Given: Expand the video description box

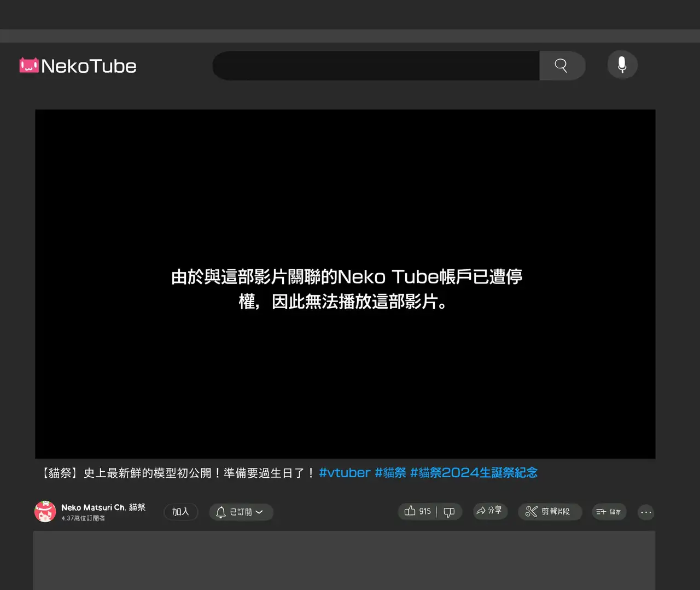Looking at the screenshot, I should 344,559.
